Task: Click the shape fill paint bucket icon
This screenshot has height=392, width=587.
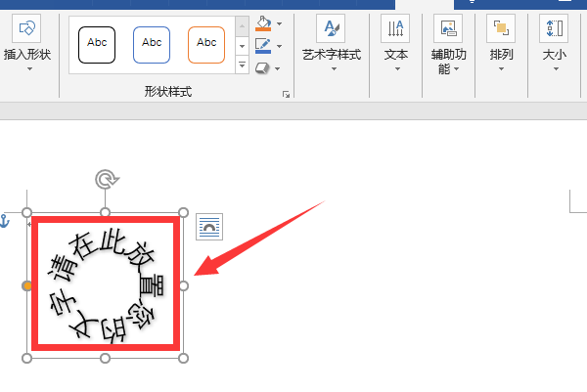Action: click(263, 23)
